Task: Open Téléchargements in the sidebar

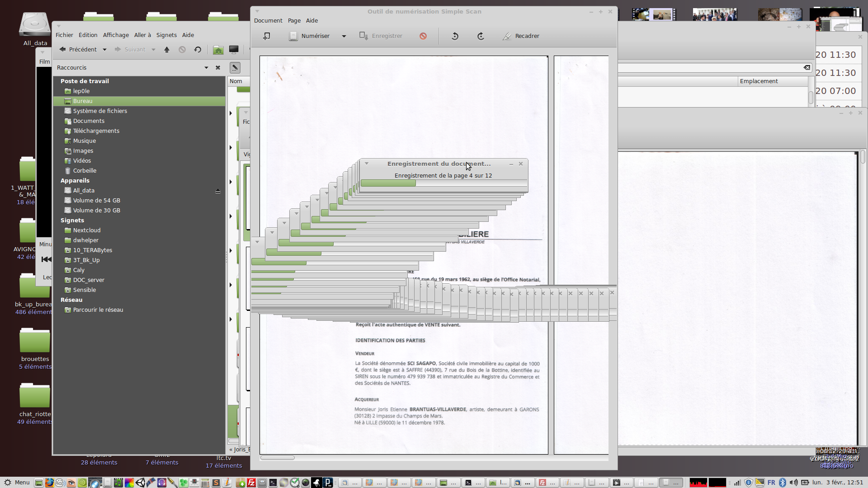Action: click(96, 131)
